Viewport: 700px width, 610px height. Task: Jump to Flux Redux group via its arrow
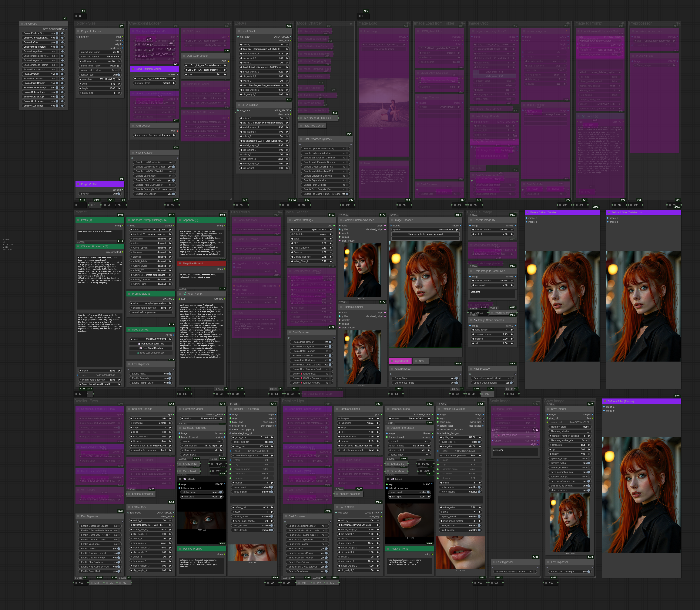click(62, 79)
